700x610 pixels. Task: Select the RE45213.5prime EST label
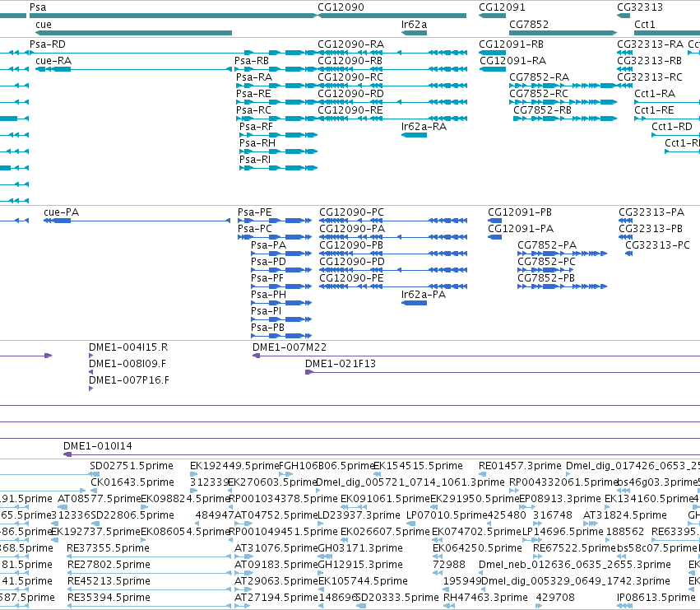[109, 581]
